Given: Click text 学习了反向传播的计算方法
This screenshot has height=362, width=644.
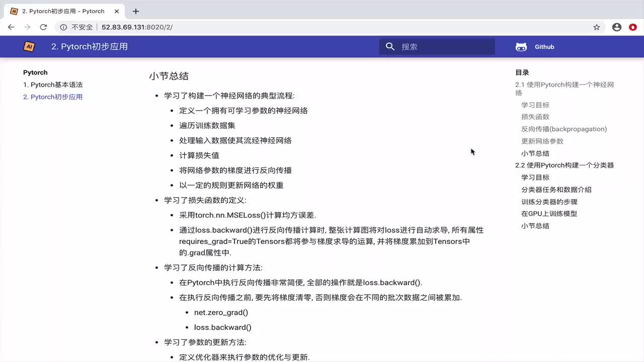Looking at the screenshot, I should tap(212, 267).
